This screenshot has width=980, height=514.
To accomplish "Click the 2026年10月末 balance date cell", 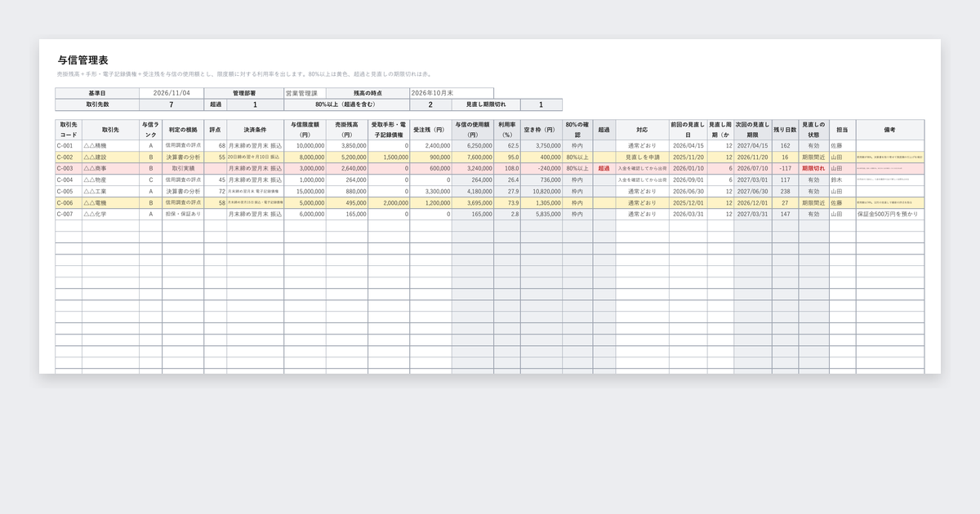I will (452, 93).
